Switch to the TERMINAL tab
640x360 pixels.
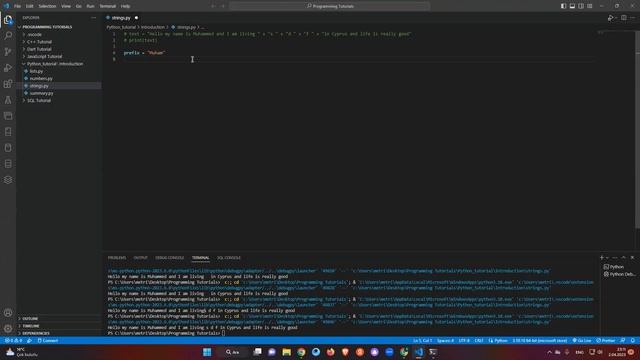pyautogui.click(x=200, y=258)
